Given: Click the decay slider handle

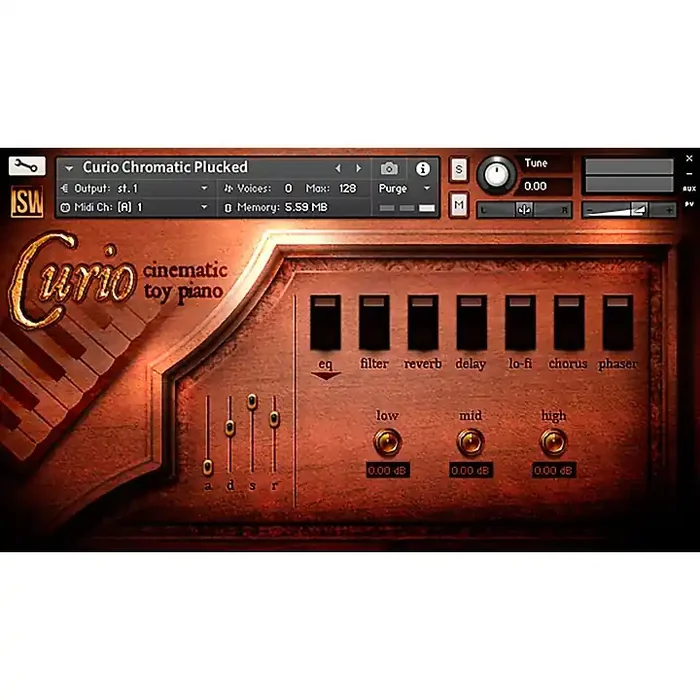Looking at the screenshot, I should tap(230, 428).
